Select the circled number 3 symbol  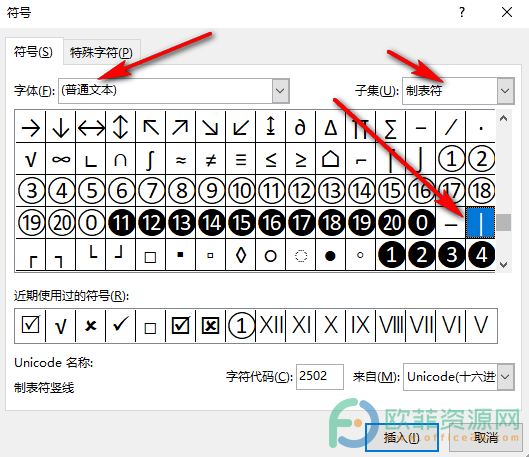click(x=31, y=191)
